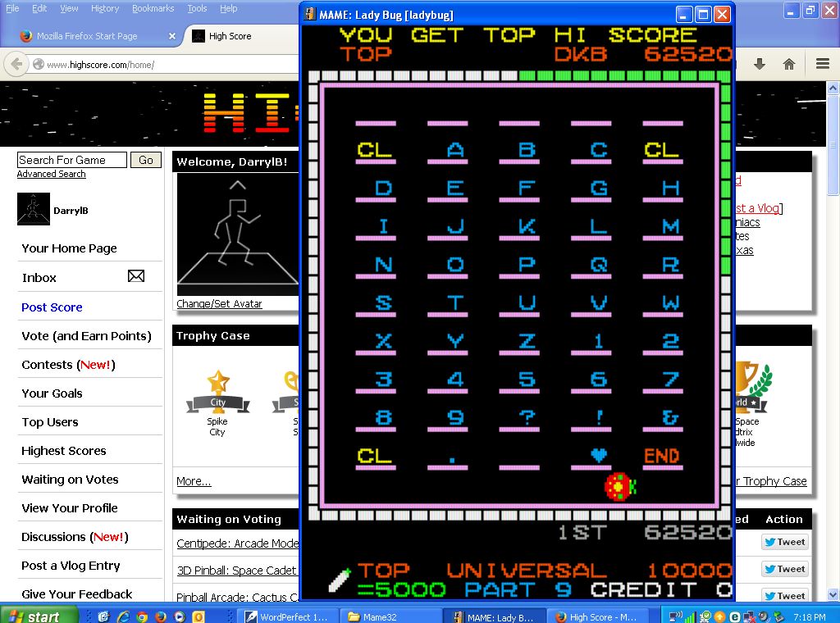
Task: Close the Mozilla Firefox Start Page tab
Action: tap(172, 36)
